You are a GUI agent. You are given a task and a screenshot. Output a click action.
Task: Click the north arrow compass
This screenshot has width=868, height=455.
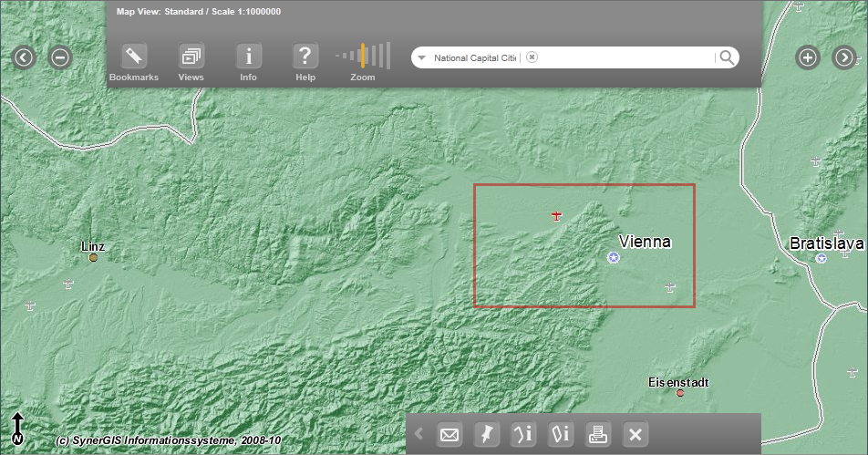17,429
